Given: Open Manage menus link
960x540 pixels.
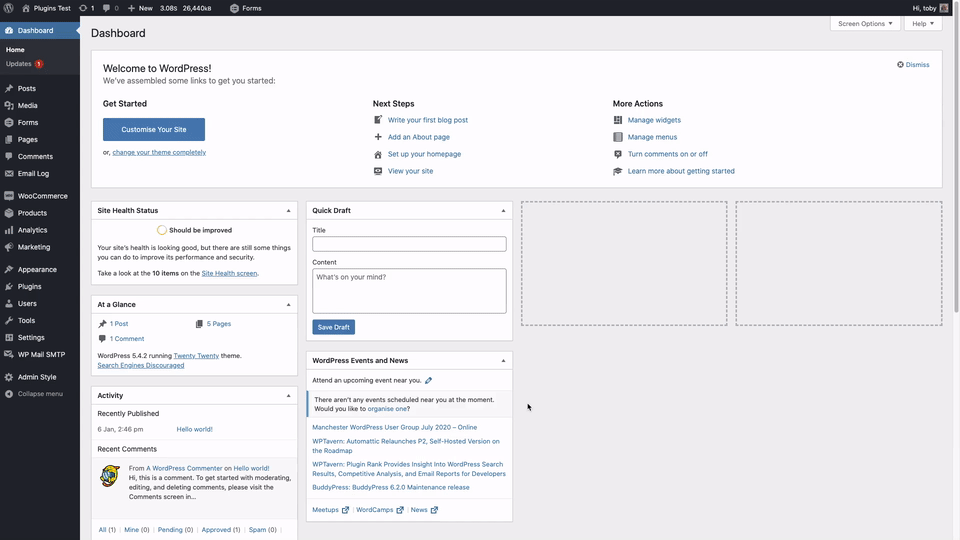Looking at the screenshot, I should point(652,137).
